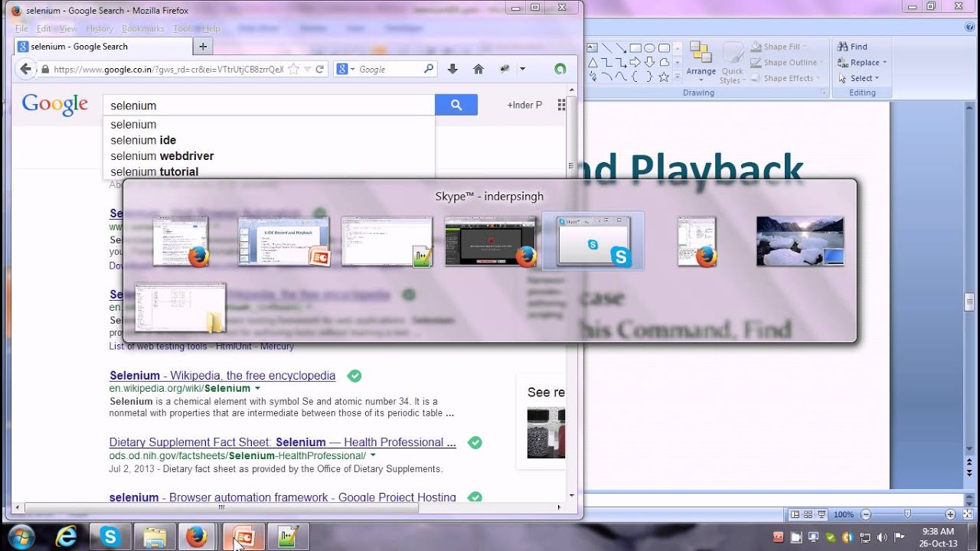Viewport: 980px width, 551px height.
Task: Open the Replace dropdown arrow
Action: coord(884,63)
